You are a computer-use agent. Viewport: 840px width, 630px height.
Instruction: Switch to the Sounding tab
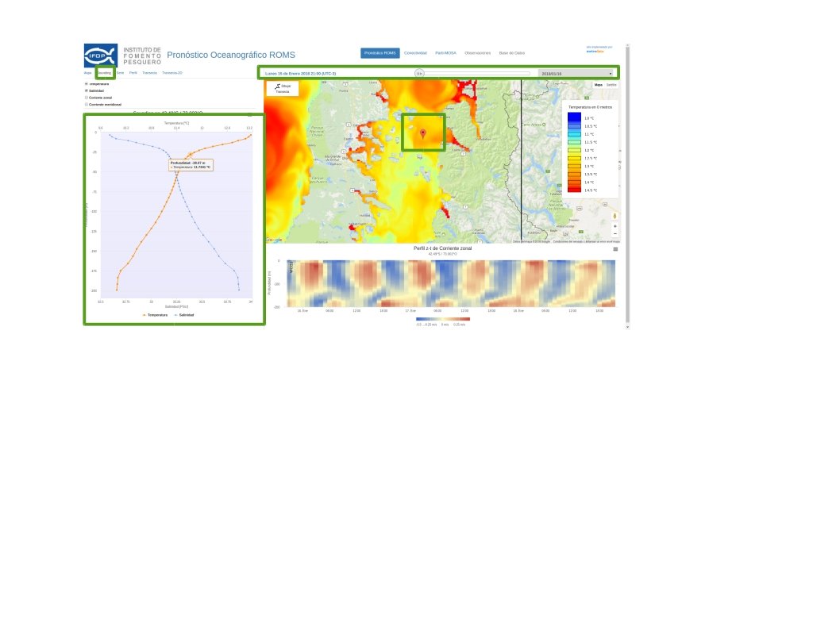pos(105,73)
